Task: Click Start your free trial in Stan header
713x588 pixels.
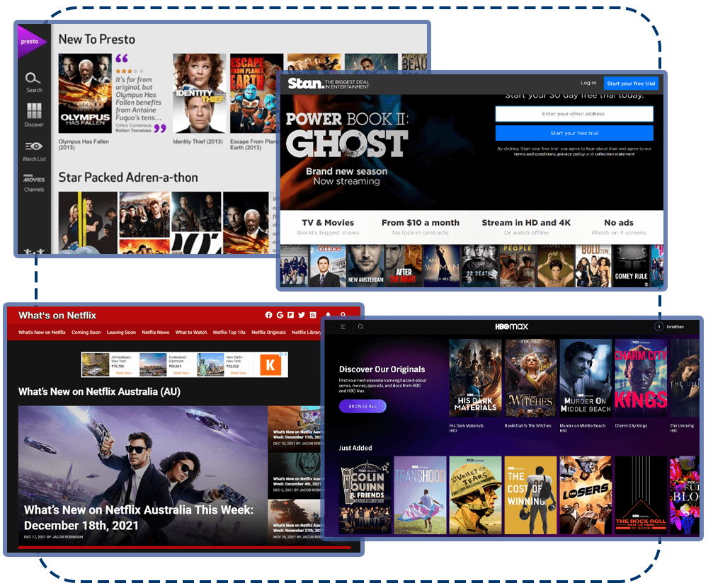Action: coord(631,83)
